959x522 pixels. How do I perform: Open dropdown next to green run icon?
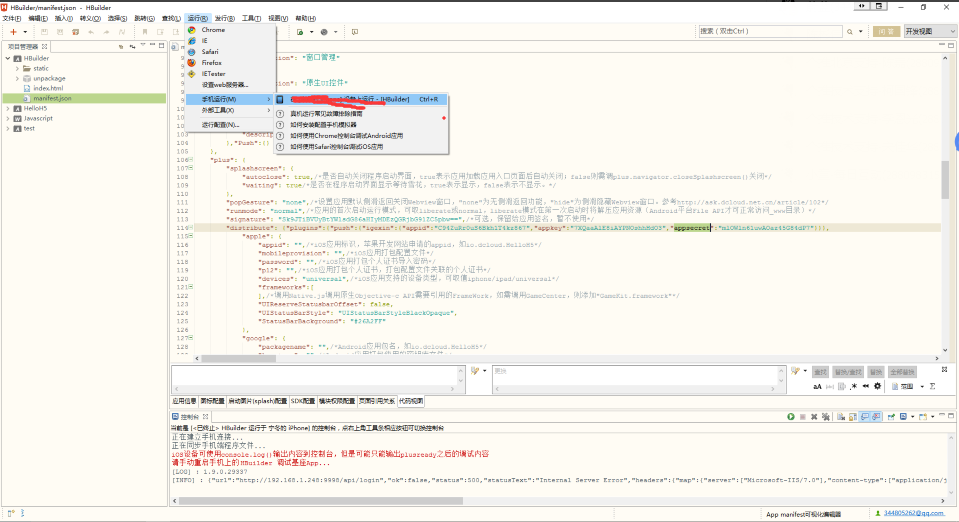pyautogui.click(x=311, y=32)
